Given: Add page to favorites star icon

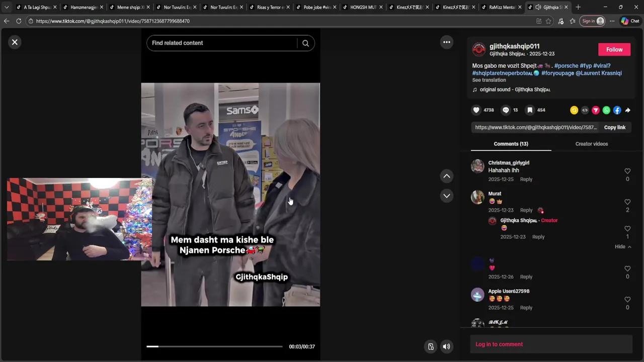Looking at the screenshot, I should pyautogui.click(x=548, y=21).
